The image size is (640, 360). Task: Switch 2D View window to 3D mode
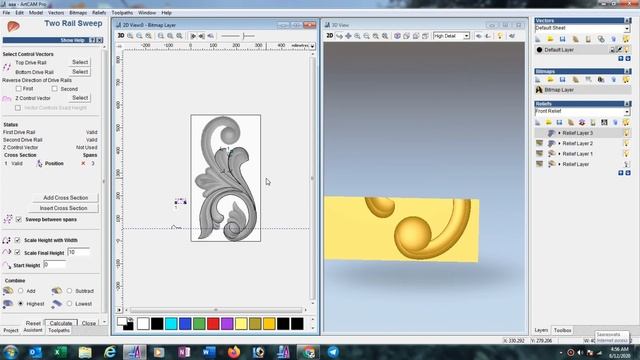121,36
